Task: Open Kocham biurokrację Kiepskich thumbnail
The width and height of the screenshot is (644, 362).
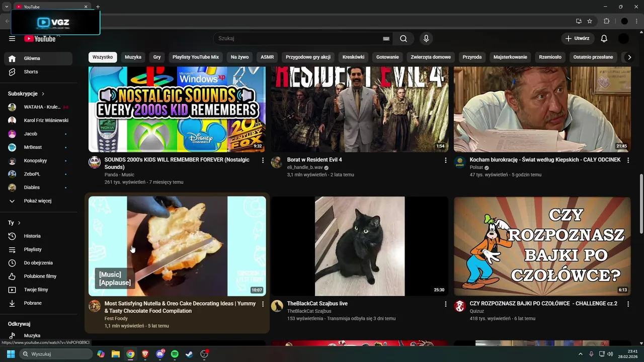Action: point(542,109)
